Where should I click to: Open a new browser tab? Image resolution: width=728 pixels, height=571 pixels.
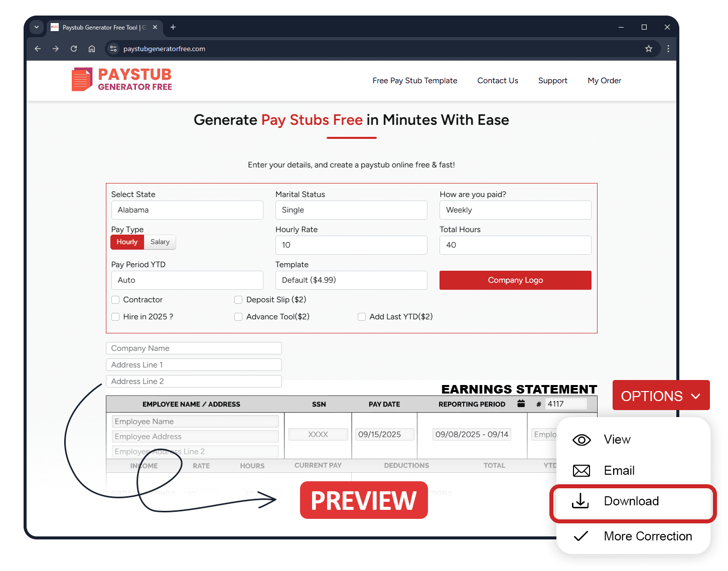173,27
